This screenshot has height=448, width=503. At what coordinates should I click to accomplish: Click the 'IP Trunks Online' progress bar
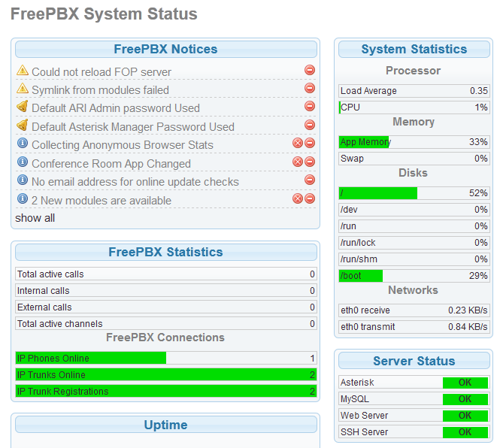click(166, 374)
